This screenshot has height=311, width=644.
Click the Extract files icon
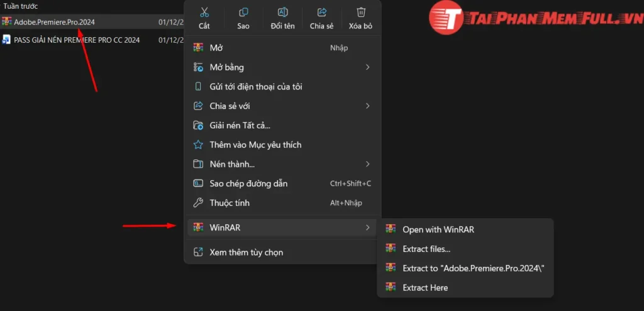[391, 249]
